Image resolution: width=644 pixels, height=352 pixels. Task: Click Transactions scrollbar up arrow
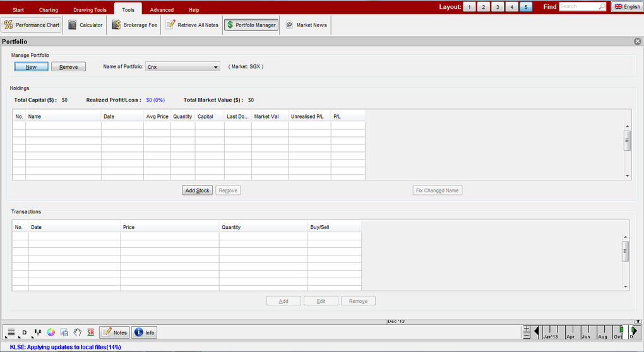pos(626,237)
